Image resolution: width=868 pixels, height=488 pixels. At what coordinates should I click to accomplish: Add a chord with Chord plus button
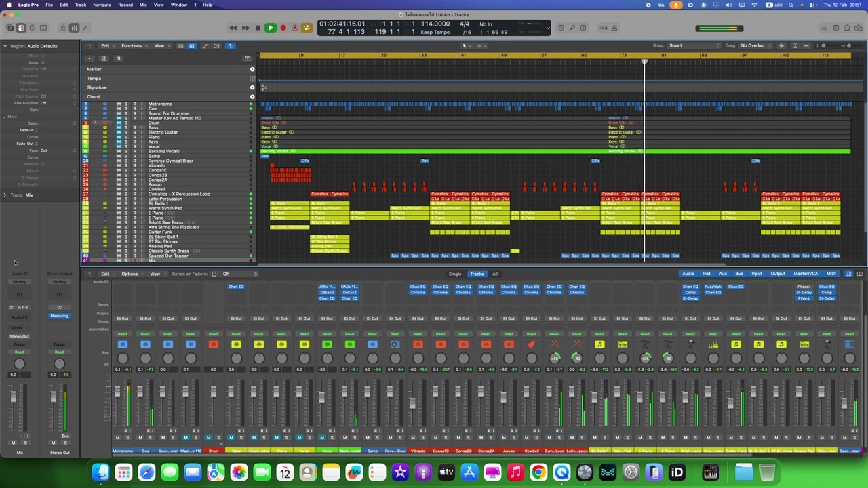(252, 96)
